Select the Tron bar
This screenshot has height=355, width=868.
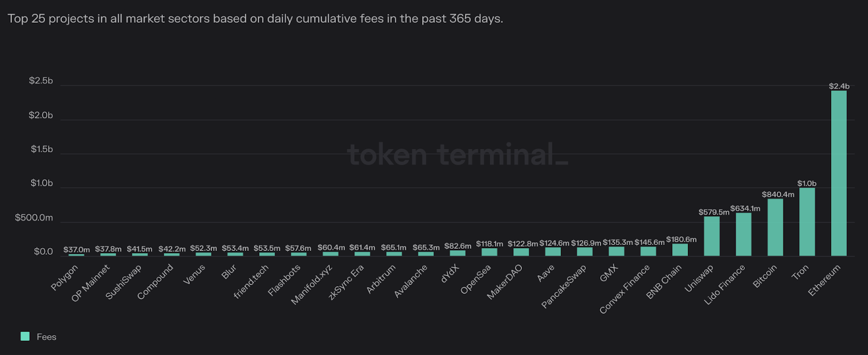click(x=807, y=222)
